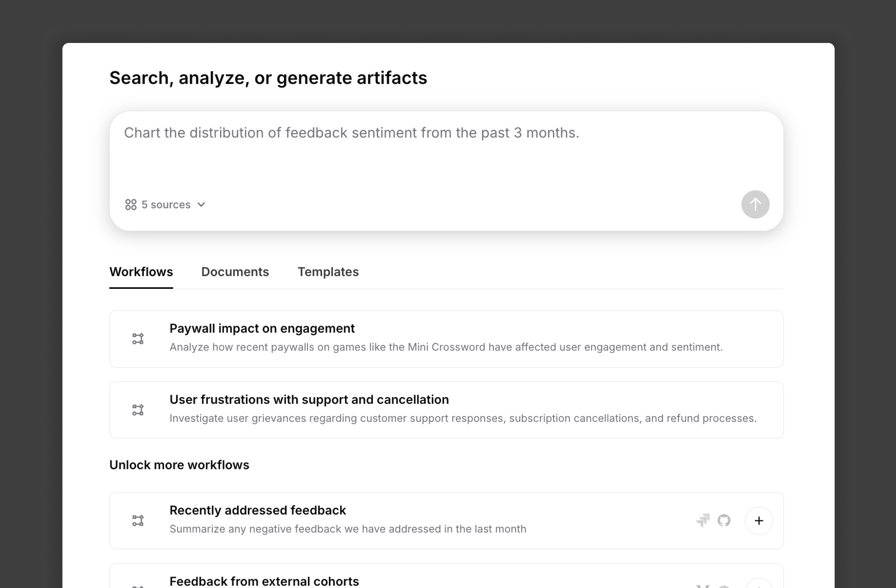The image size is (896, 588).
Task: Click the workflow icon beside Recently addressed feedback
Action: coord(138,521)
